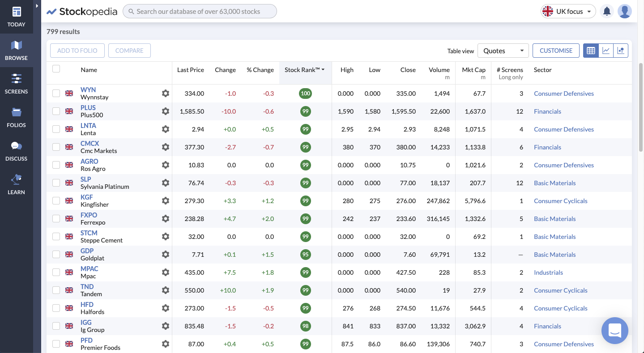Sort by % Change column
644x353 pixels.
click(260, 70)
